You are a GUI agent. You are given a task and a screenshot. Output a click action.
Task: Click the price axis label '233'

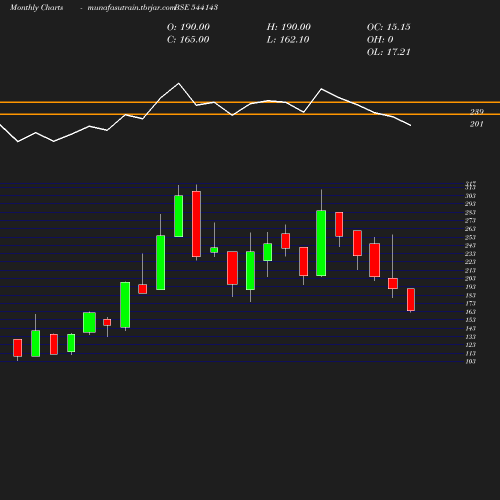470,254
